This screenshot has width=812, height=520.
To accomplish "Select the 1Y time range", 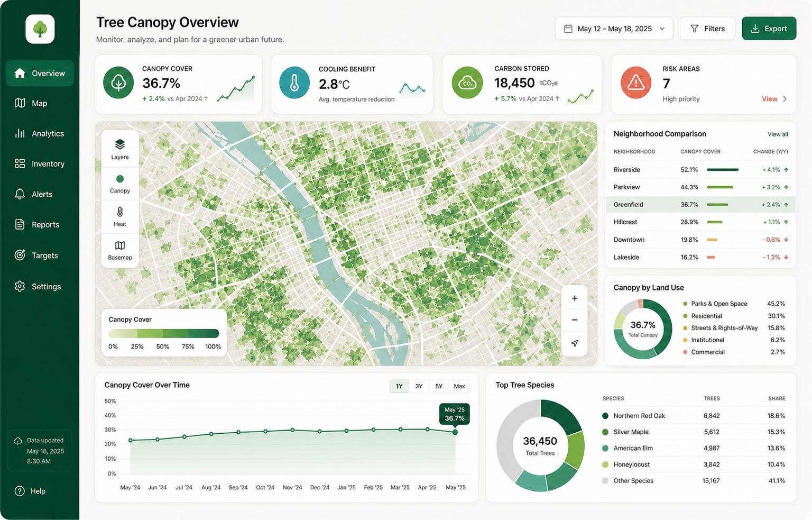I will click(x=399, y=386).
